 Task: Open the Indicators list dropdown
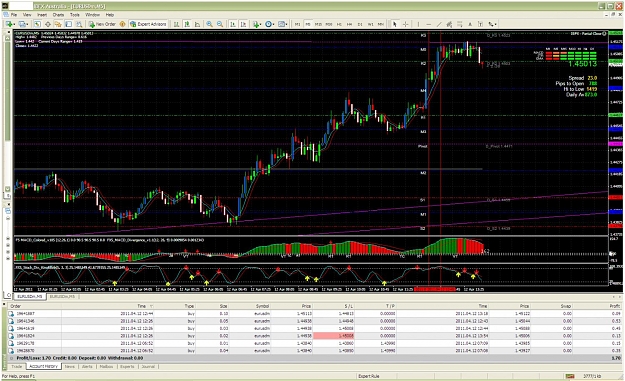[257, 24]
